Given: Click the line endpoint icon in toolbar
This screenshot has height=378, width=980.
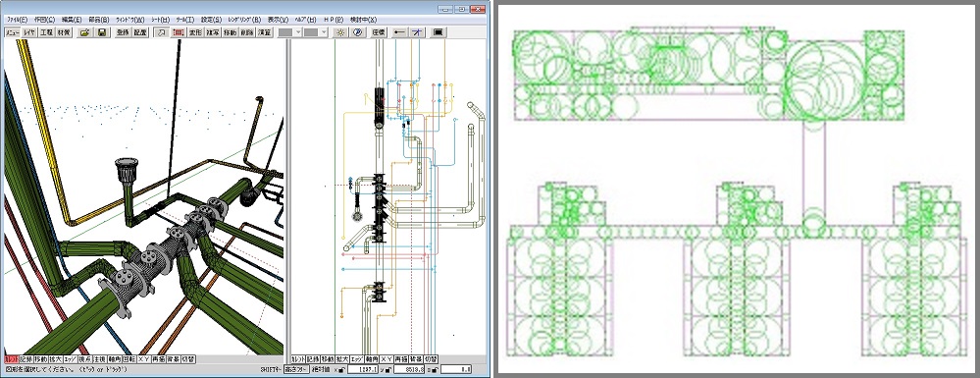Looking at the screenshot, I should click(399, 32).
